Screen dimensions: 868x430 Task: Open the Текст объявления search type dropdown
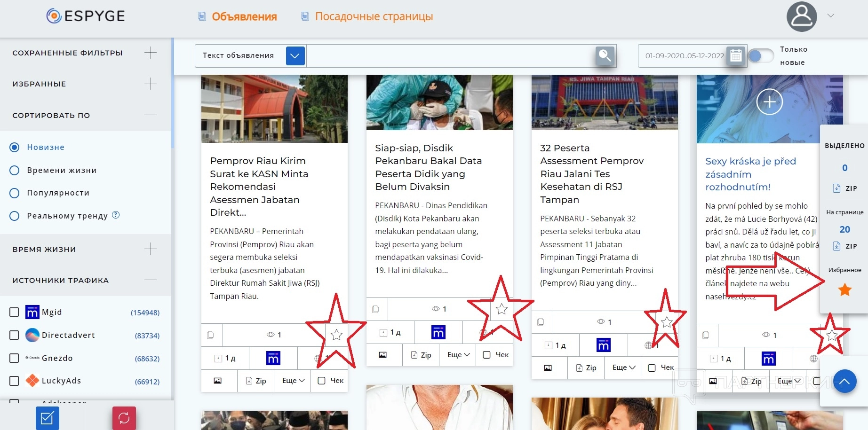(295, 55)
